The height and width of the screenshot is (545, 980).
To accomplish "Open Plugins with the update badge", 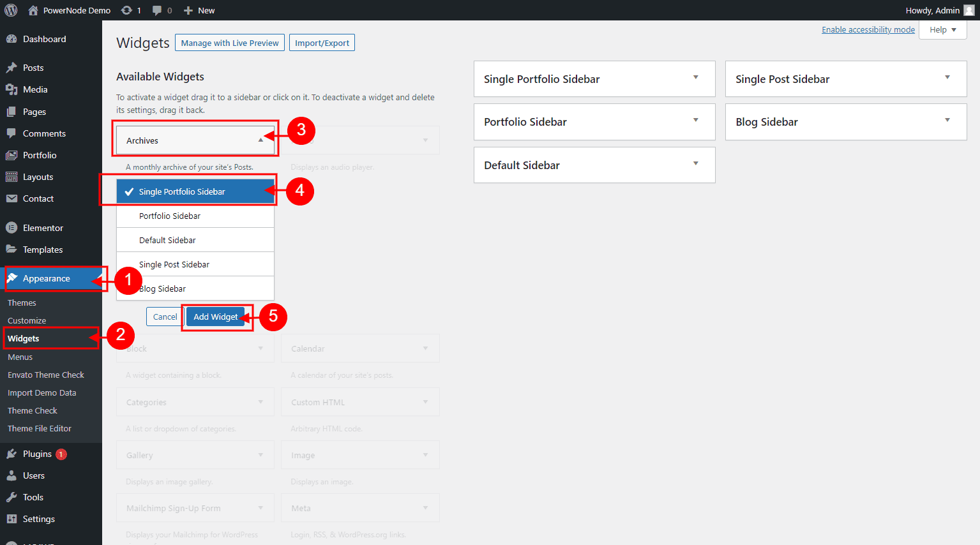I will tap(37, 454).
